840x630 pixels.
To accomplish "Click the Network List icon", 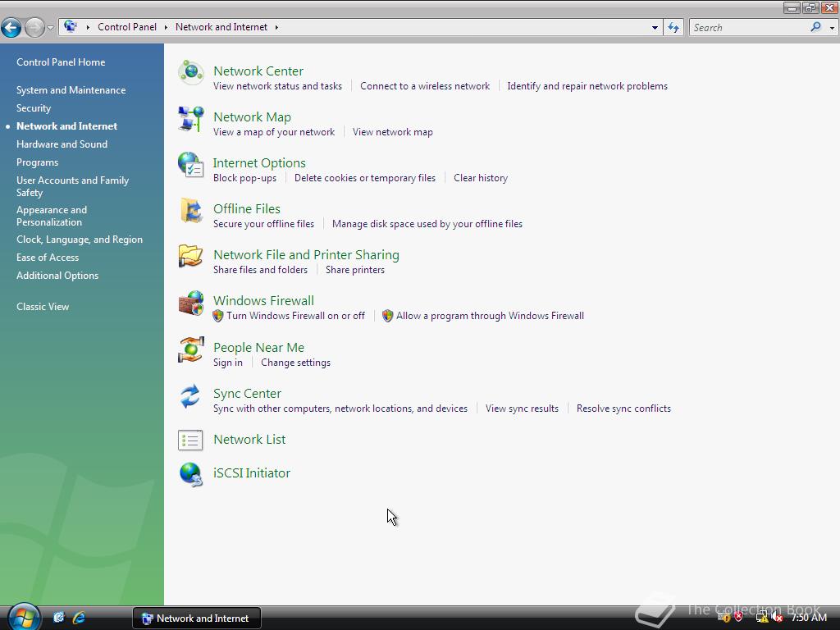I will click(x=190, y=441).
